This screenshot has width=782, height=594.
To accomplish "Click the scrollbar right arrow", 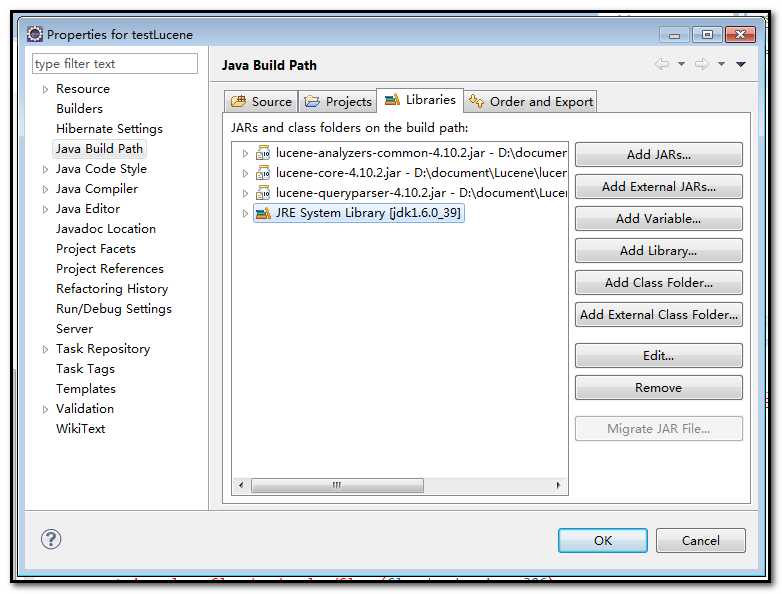I will pyautogui.click(x=558, y=485).
